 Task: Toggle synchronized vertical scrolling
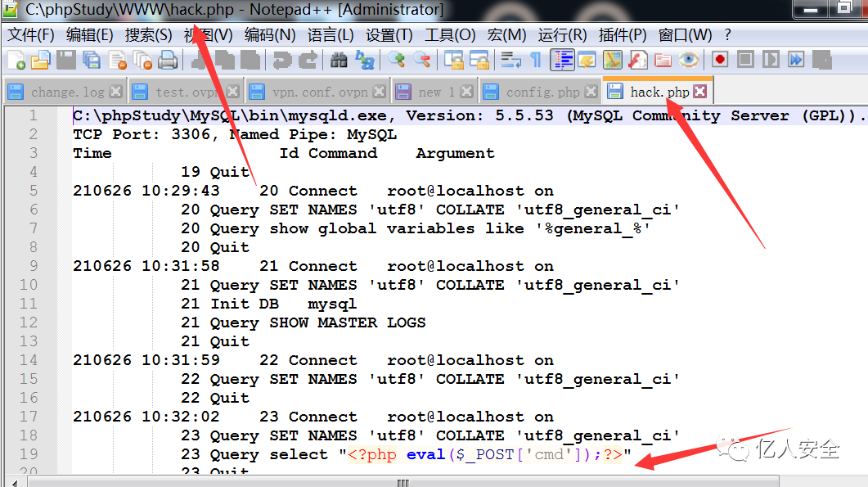pyautogui.click(x=455, y=60)
